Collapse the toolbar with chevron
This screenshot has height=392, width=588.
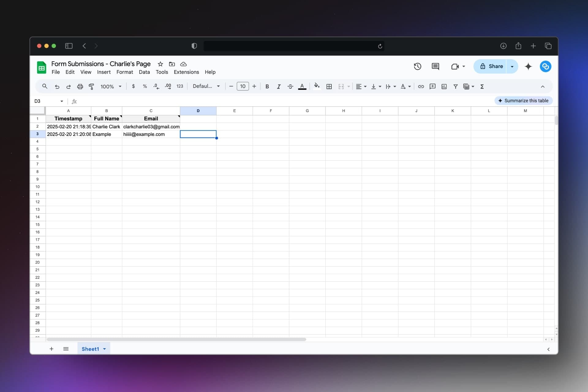coord(543,87)
